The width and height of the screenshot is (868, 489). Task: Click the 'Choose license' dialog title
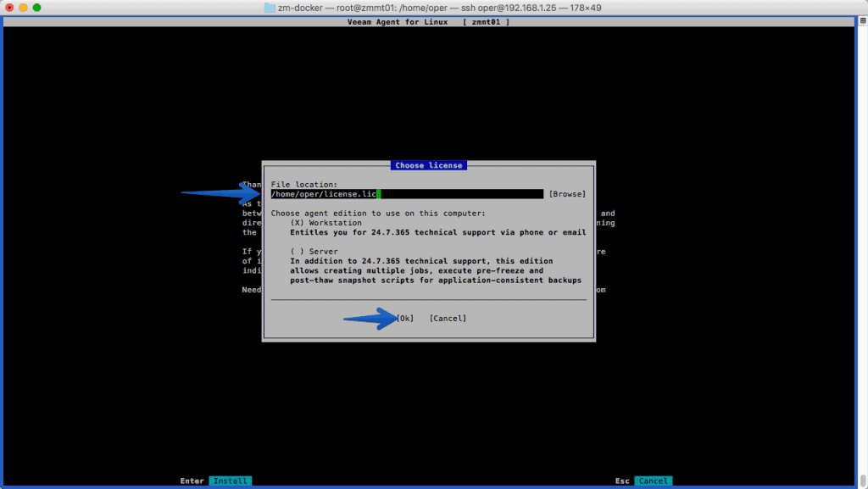(428, 165)
